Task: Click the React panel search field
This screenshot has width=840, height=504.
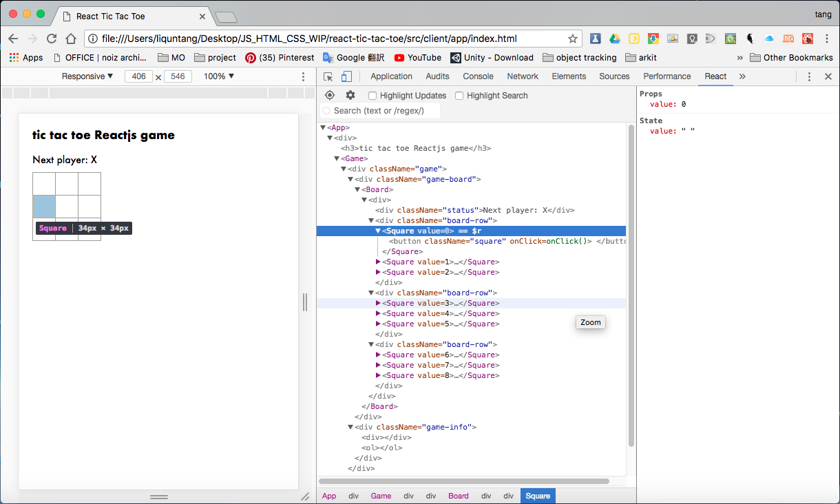Action: 379,111
